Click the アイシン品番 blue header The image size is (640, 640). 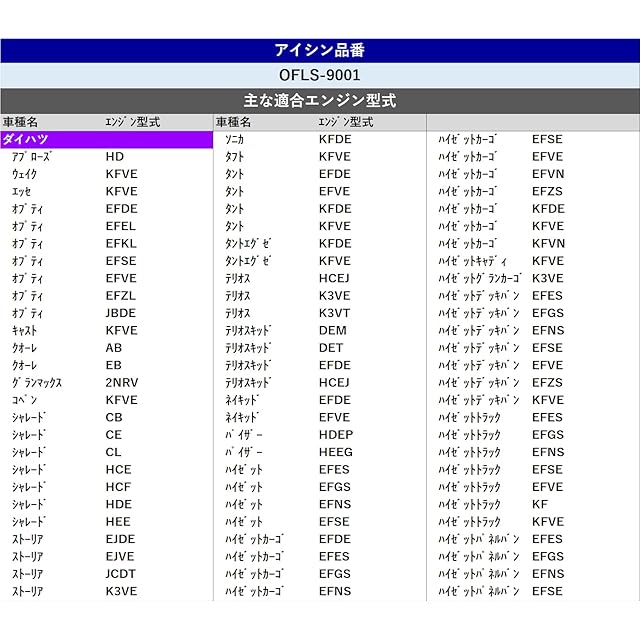(x=320, y=51)
